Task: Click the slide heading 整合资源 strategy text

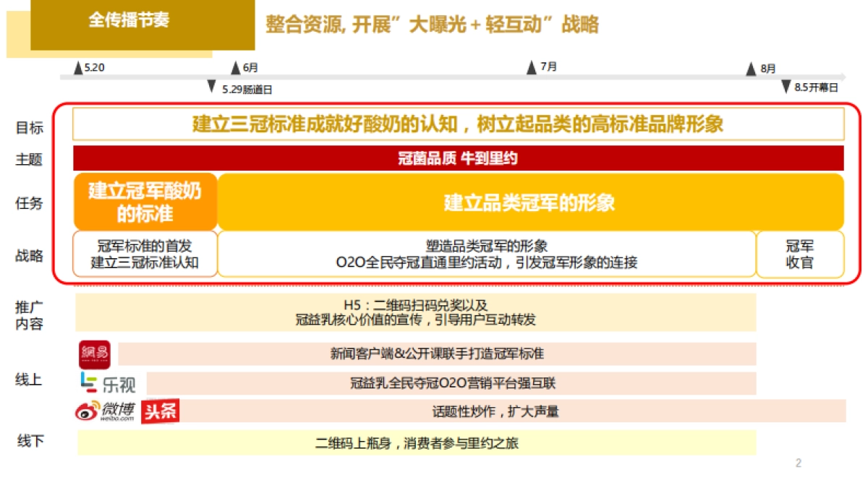Action: [x=432, y=25]
